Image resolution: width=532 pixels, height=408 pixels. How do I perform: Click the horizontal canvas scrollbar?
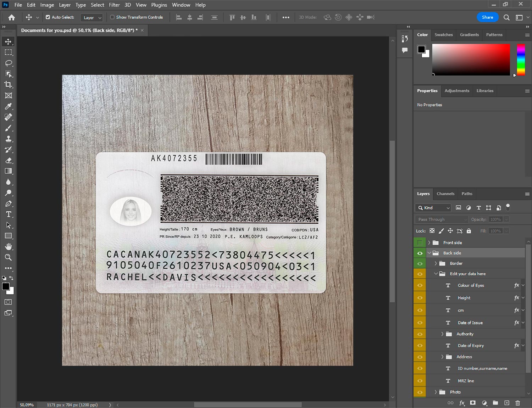(x=248, y=405)
